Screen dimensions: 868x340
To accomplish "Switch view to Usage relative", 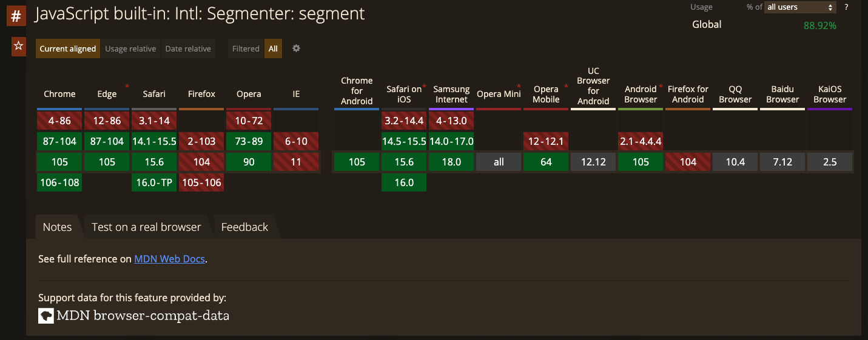I will (130, 48).
